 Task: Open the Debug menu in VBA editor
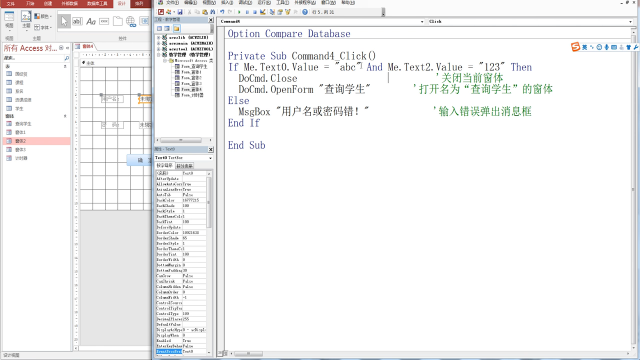pyautogui.click(x=246, y=2)
